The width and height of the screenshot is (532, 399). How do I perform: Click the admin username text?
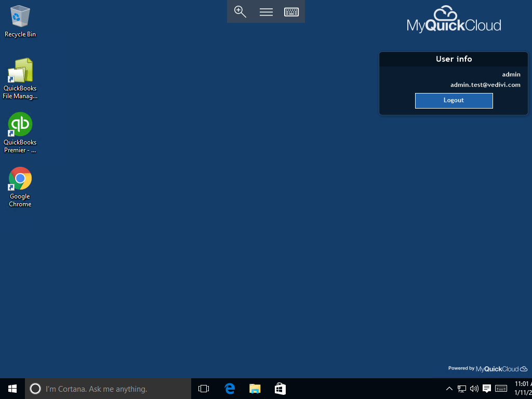pos(511,74)
